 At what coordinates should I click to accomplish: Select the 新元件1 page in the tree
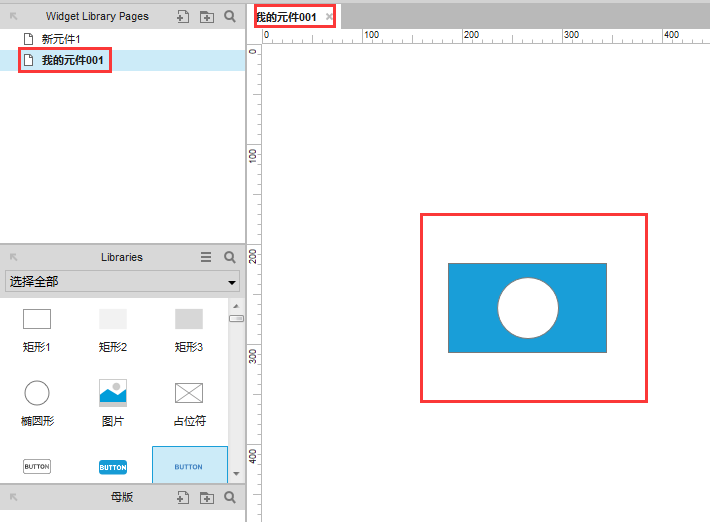point(61,39)
